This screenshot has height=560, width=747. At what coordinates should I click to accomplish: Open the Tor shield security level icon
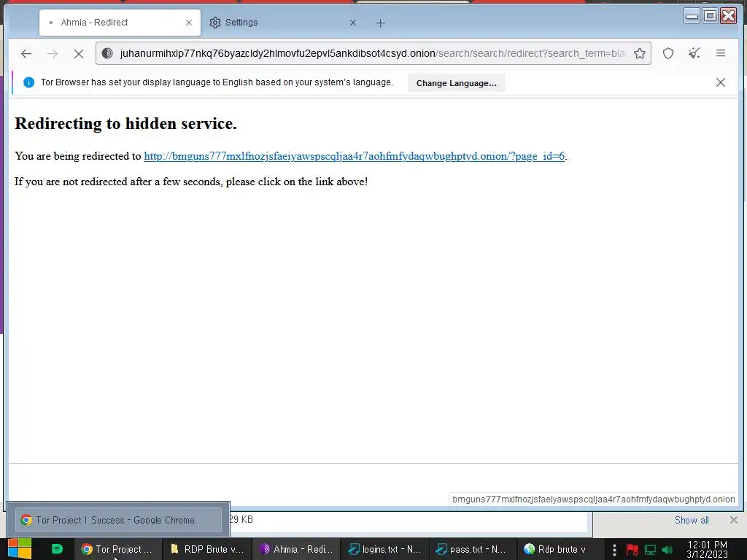[x=668, y=53]
